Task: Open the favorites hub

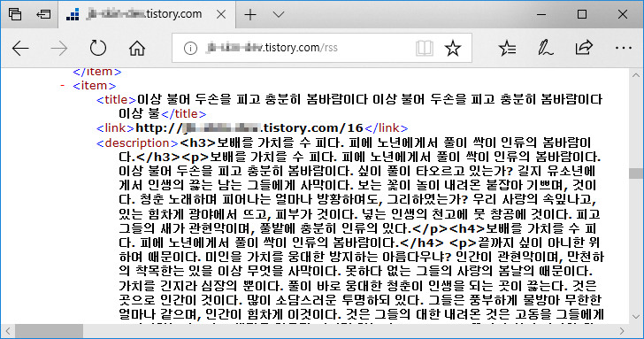Action: 507,48
